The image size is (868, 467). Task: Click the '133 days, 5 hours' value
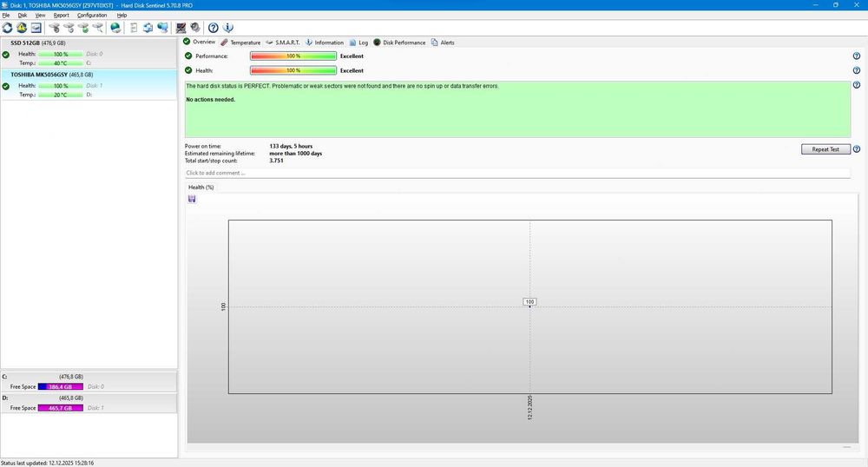[x=291, y=146]
